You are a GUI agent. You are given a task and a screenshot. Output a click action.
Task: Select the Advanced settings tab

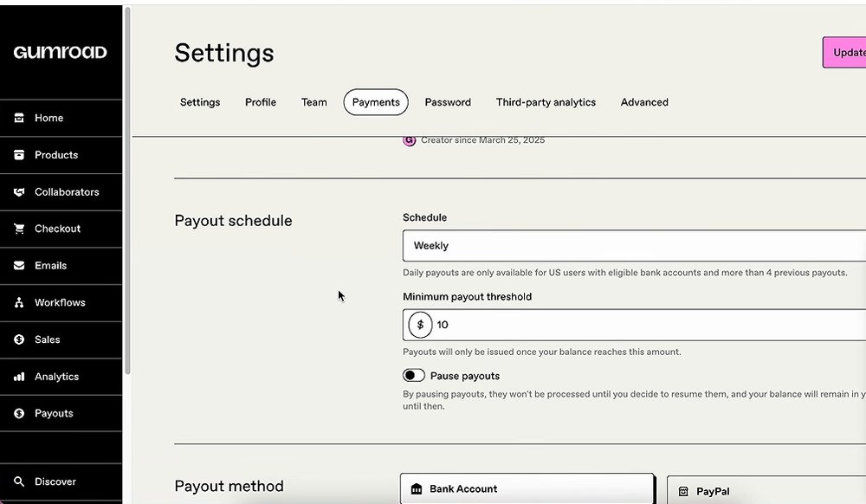[644, 102]
